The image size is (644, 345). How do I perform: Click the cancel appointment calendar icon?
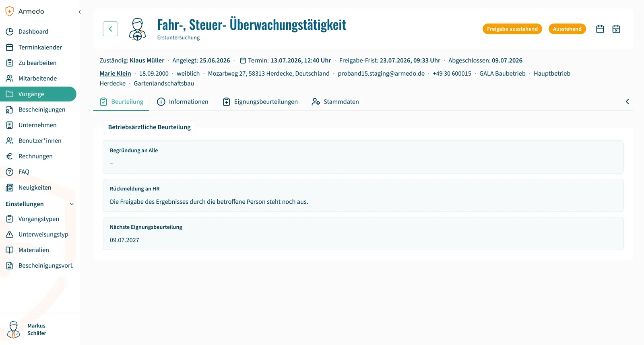coord(616,29)
